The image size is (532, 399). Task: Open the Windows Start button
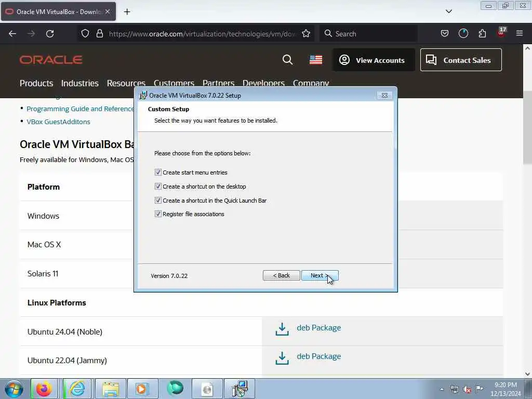click(x=14, y=389)
